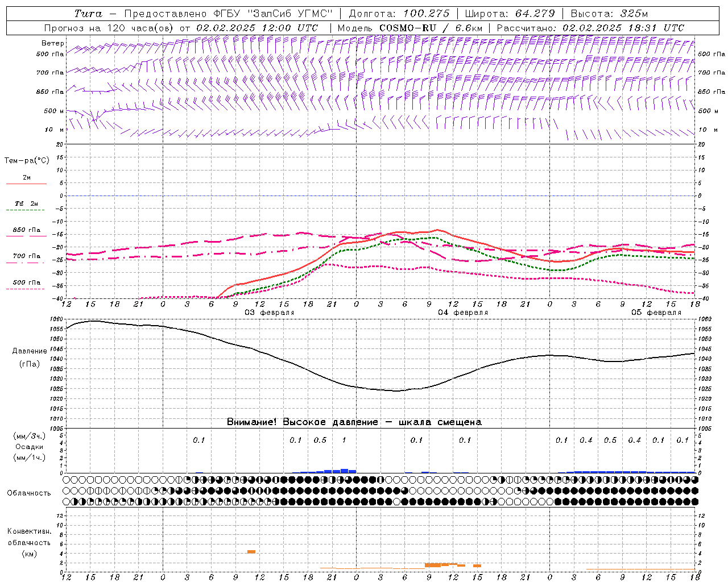
Task: Click the longitude value "Долгота: 100.275"
Action: pyautogui.click(x=399, y=14)
